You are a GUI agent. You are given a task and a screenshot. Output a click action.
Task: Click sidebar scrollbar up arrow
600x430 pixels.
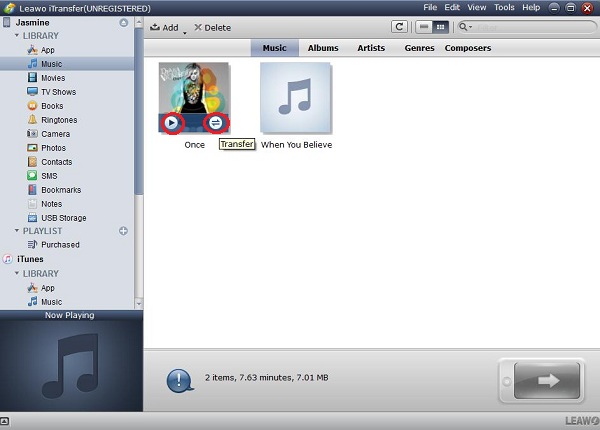139,22
